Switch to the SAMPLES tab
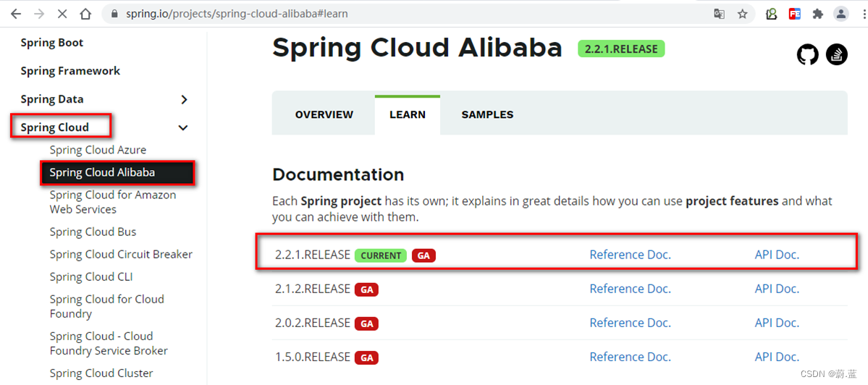The image size is (868, 385). click(x=487, y=114)
